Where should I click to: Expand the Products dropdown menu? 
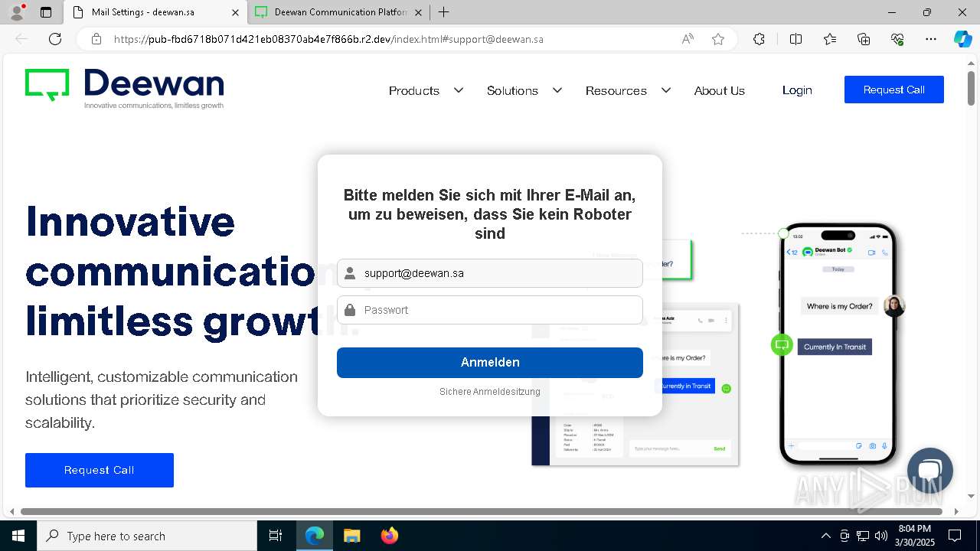point(426,90)
